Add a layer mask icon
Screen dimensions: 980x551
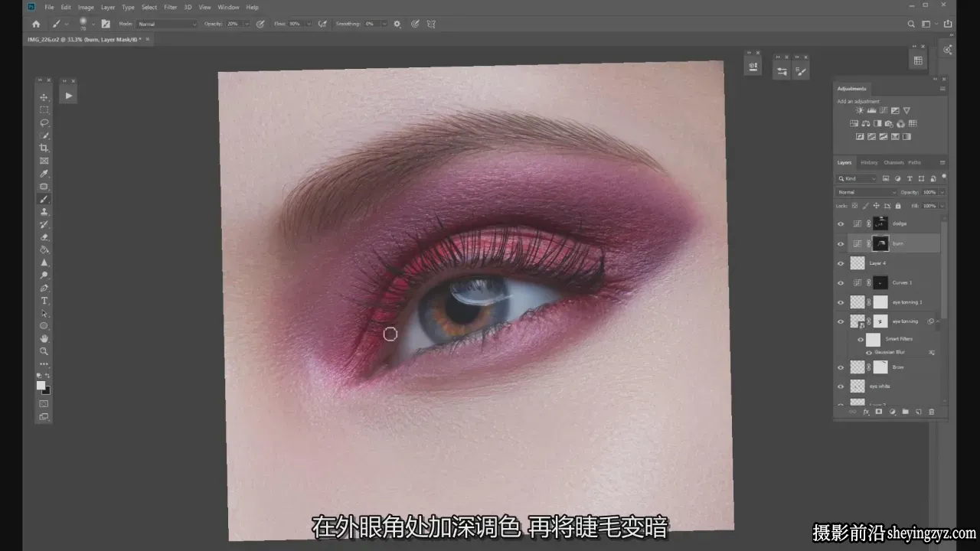click(879, 412)
